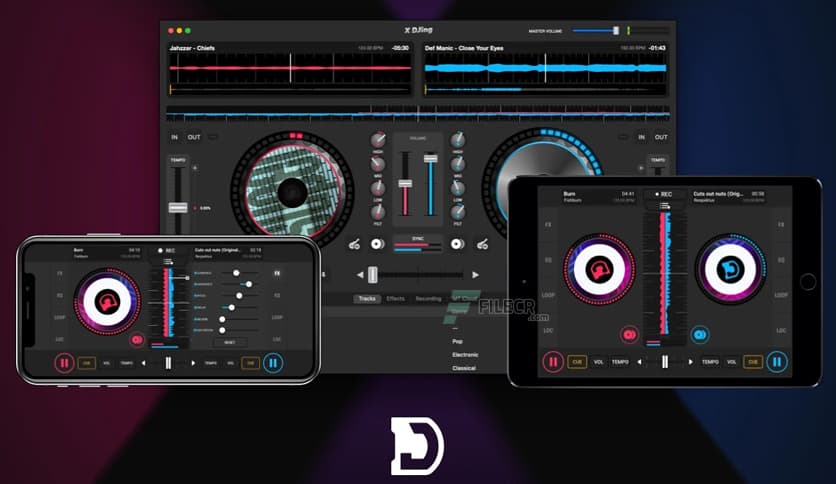Open the playlist icon under REC on tablet
Screen dimensions: 836x484
664,206
